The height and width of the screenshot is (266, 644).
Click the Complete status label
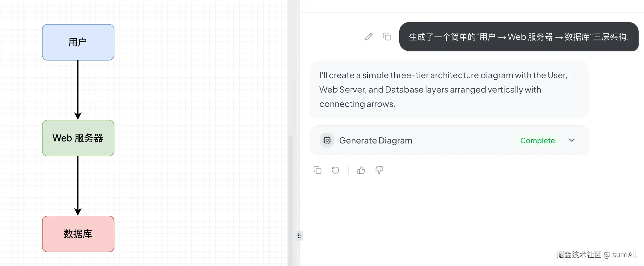(538, 140)
